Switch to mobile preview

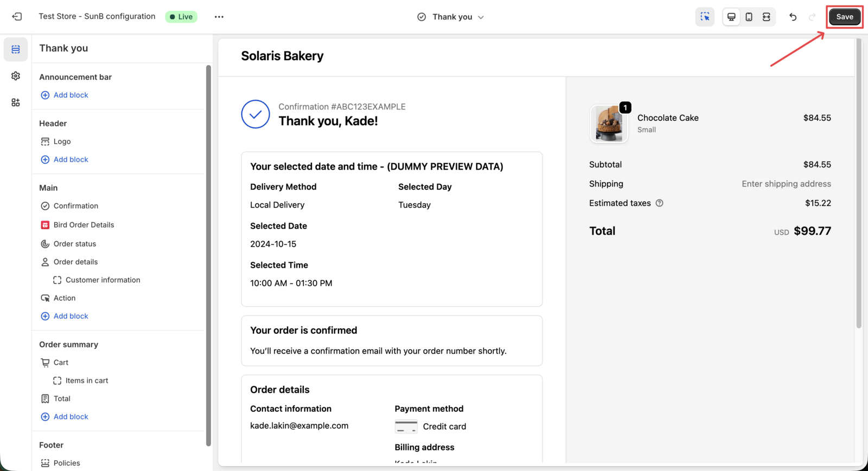(749, 17)
